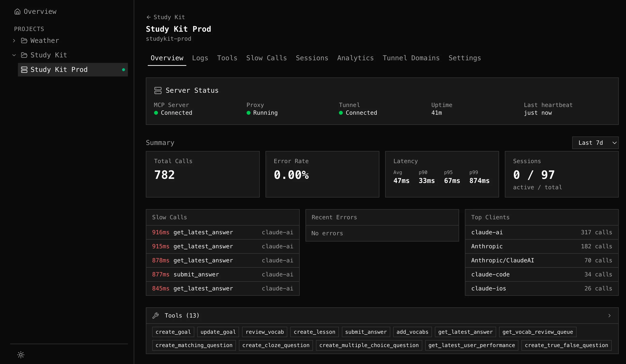Switch to the Tools tab
The height and width of the screenshot is (364, 626).
coord(227,58)
